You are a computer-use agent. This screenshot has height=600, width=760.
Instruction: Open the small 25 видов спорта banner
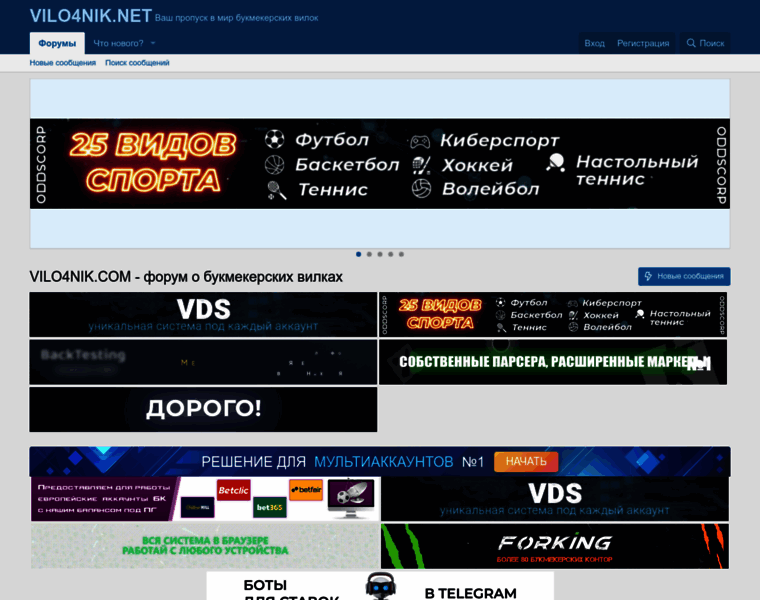tap(553, 315)
